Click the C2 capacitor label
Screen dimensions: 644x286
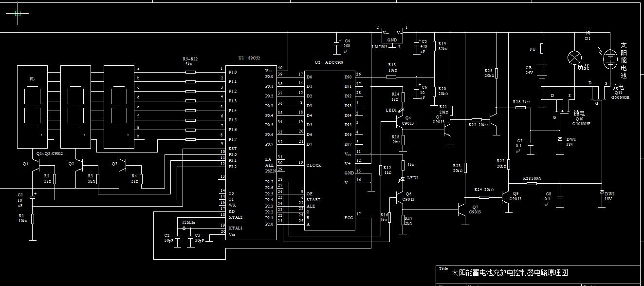coord(167,235)
